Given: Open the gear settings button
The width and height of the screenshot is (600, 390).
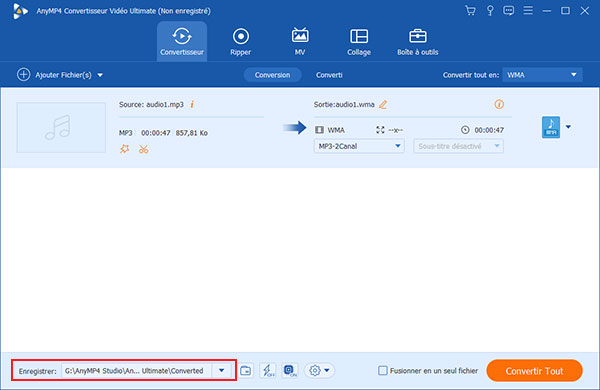Looking at the screenshot, I should pyautogui.click(x=315, y=370).
